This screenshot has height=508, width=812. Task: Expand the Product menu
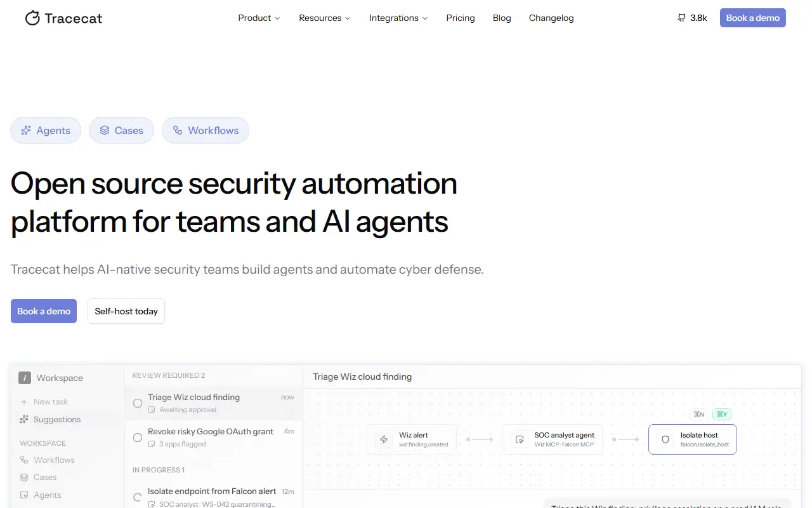(259, 18)
